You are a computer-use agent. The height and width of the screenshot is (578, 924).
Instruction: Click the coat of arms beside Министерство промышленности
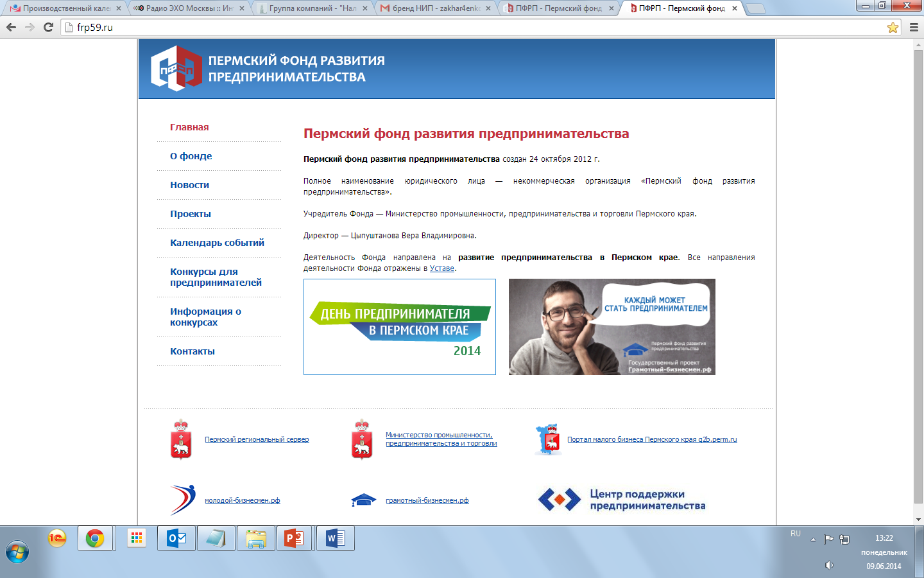point(363,439)
